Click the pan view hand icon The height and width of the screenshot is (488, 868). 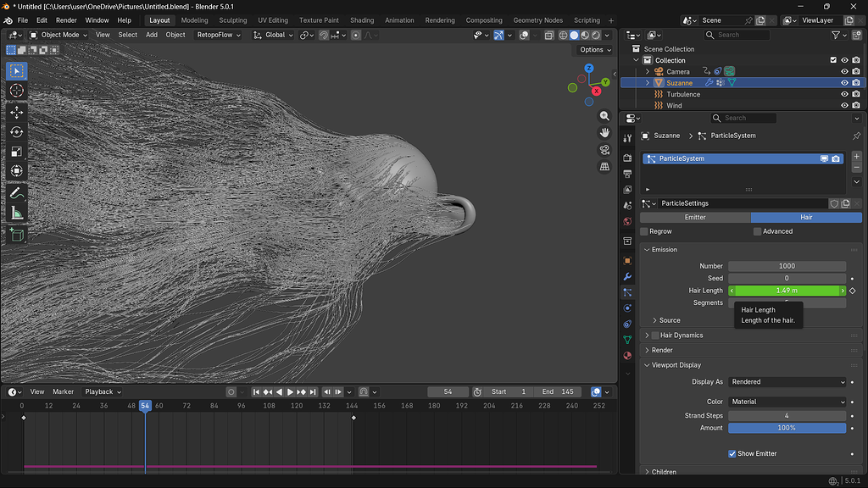pyautogui.click(x=604, y=133)
